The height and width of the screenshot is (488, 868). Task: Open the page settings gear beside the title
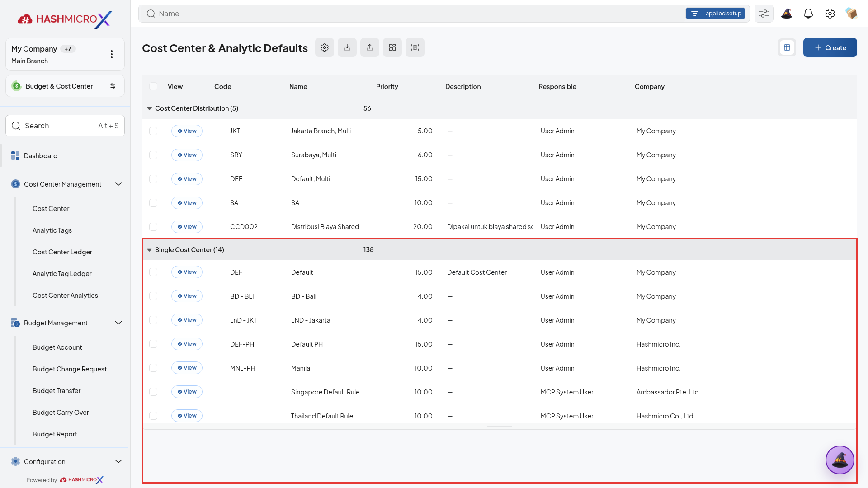[x=325, y=47]
